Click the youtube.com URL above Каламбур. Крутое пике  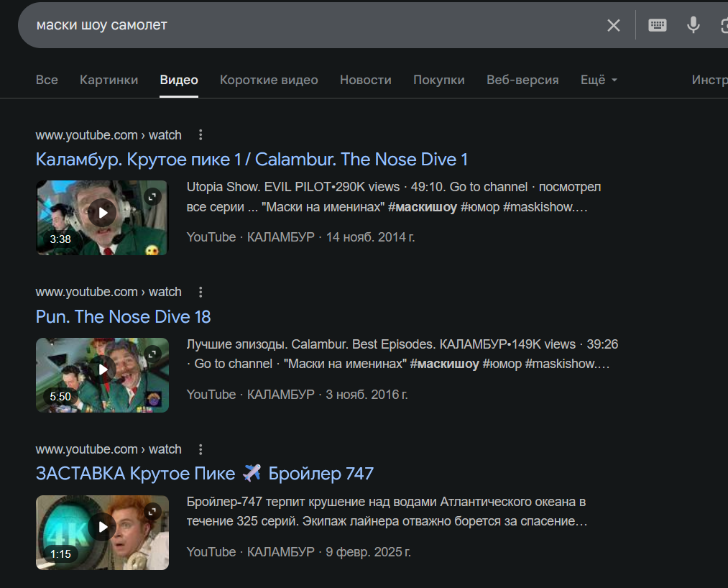[109, 135]
